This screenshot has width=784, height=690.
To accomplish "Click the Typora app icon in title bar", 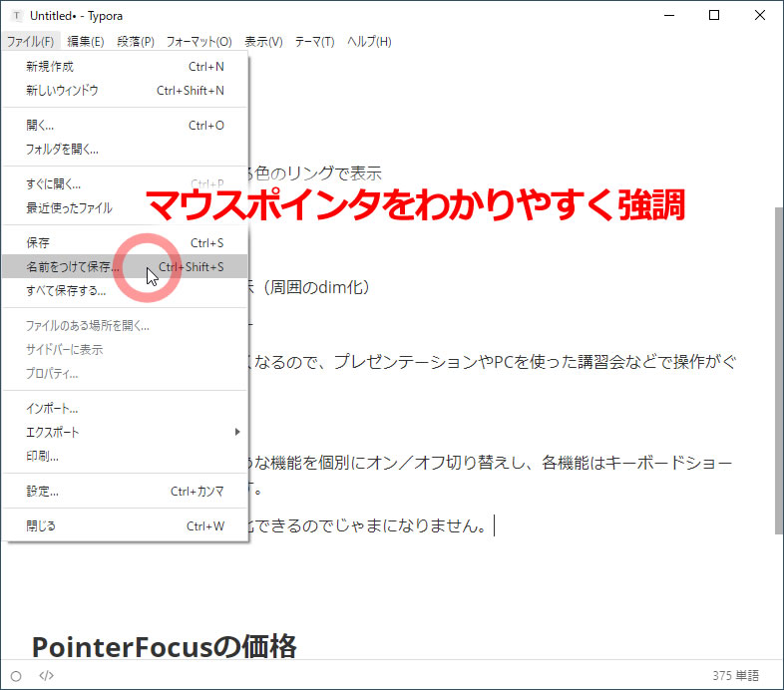I will (17, 16).
